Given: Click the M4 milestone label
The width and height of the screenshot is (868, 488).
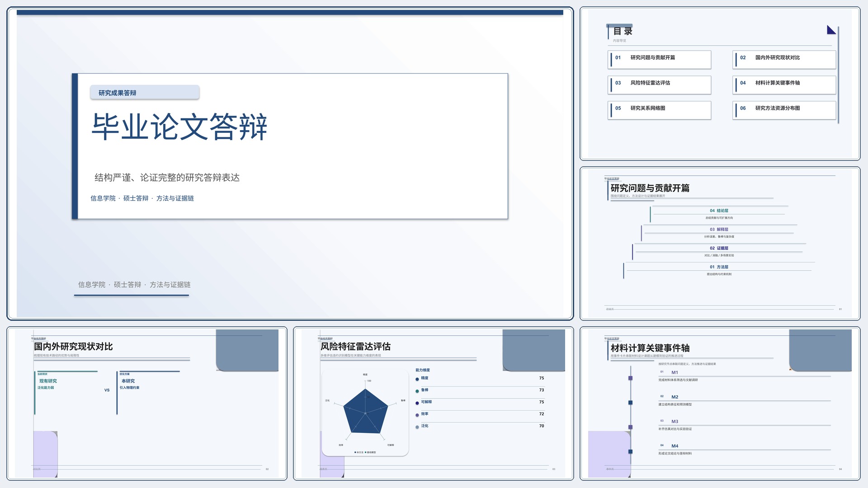Looking at the screenshot, I should click(675, 446).
